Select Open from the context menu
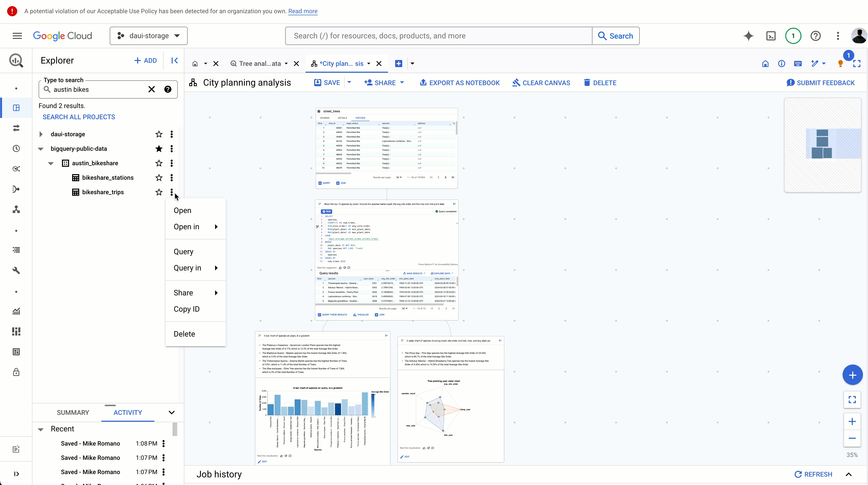 click(x=182, y=210)
